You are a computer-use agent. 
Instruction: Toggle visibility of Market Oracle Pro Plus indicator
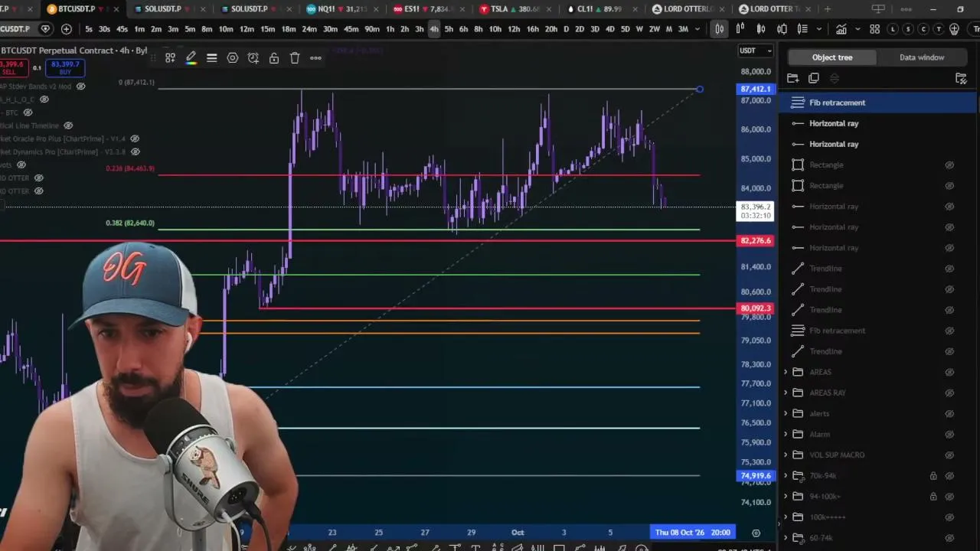[135, 139]
